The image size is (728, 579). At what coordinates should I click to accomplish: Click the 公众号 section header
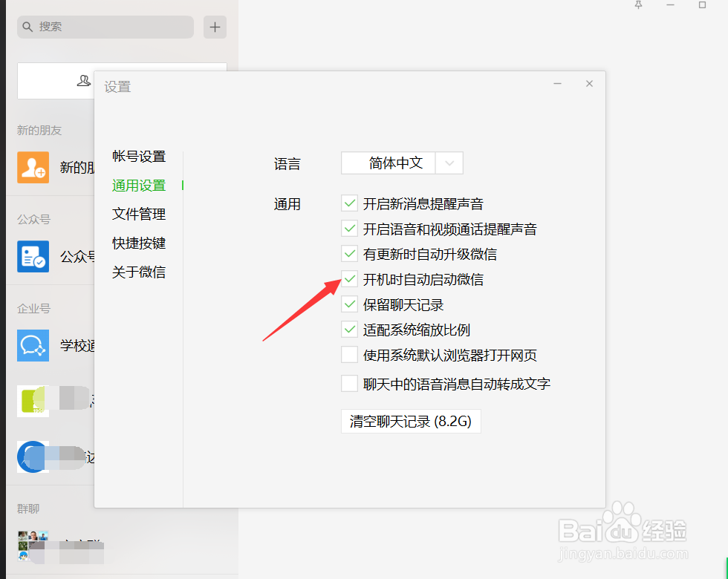tap(34, 220)
